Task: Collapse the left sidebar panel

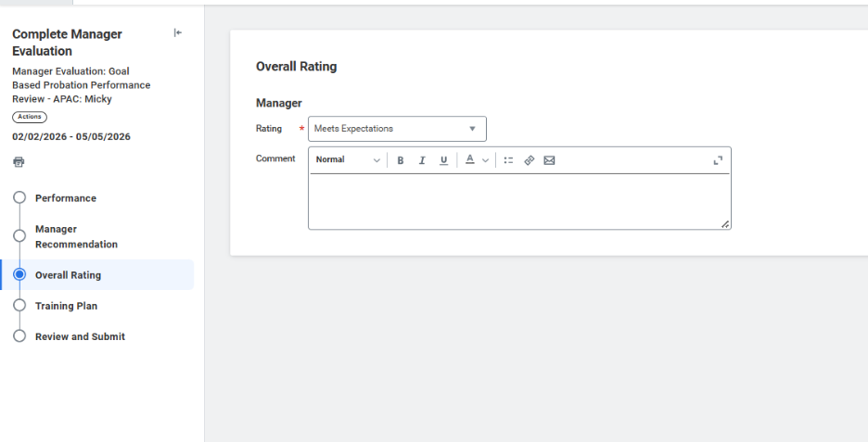Action: (178, 33)
